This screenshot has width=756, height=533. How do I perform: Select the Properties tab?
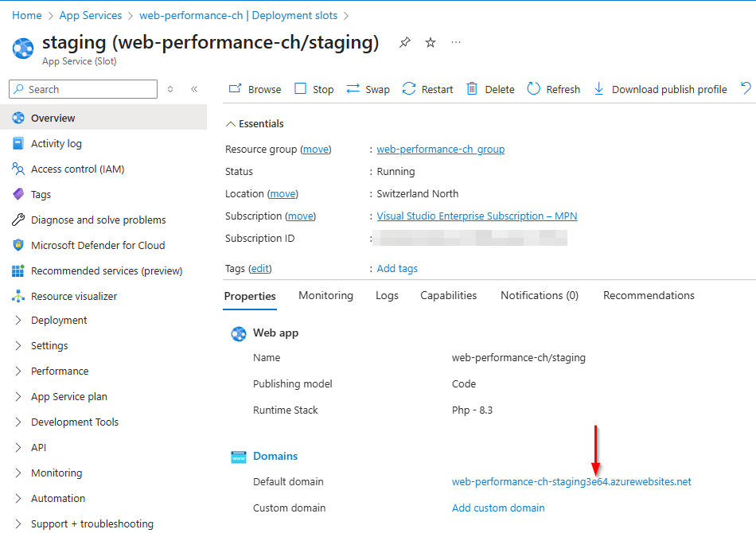250,297
